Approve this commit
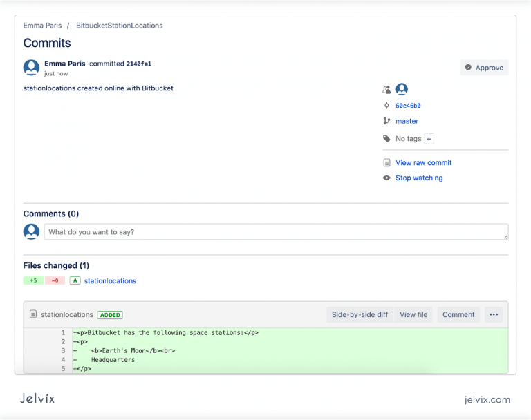Screen dimensions: 531x420 coord(484,68)
